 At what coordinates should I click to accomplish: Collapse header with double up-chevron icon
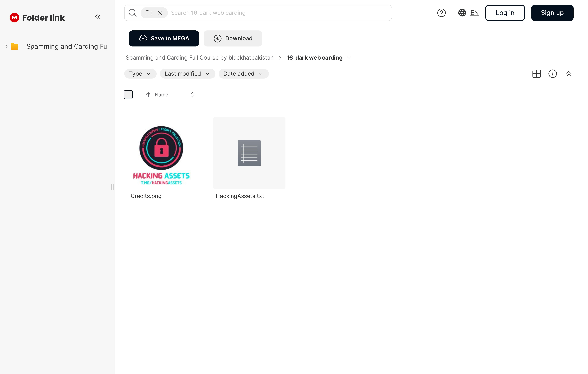(x=569, y=74)
